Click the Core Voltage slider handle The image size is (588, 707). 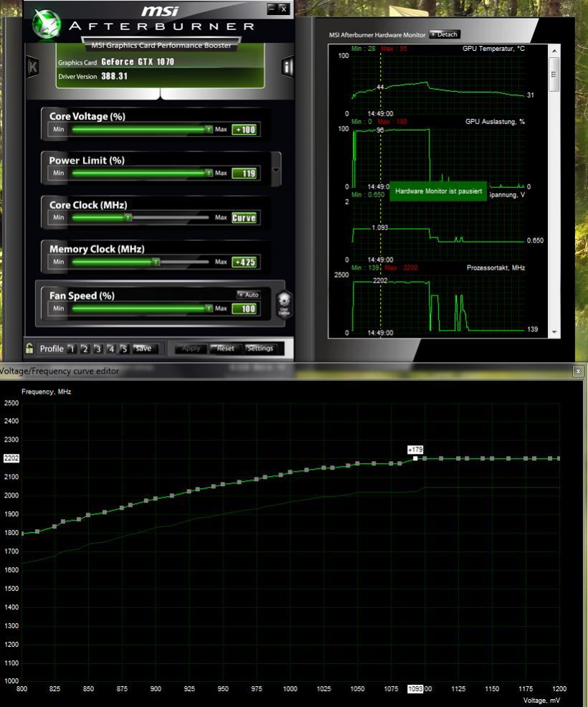(209, 129)
